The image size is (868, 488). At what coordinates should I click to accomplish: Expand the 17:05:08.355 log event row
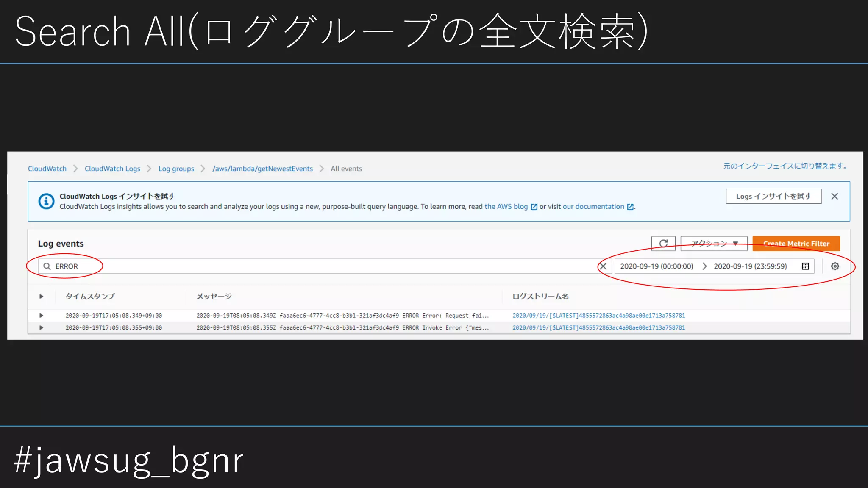[x=41, y=327]
